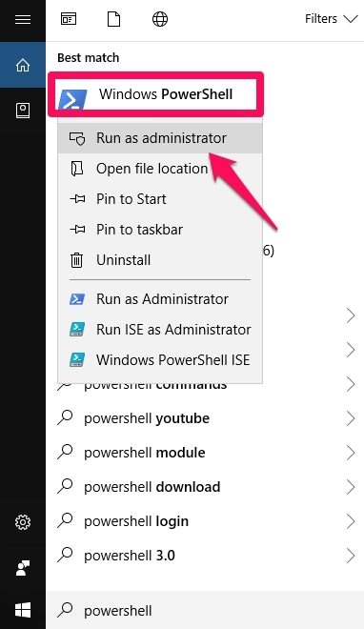Expand the powershell login suggestion arrow
The image size is (364, 629).
tap(351, 521)
